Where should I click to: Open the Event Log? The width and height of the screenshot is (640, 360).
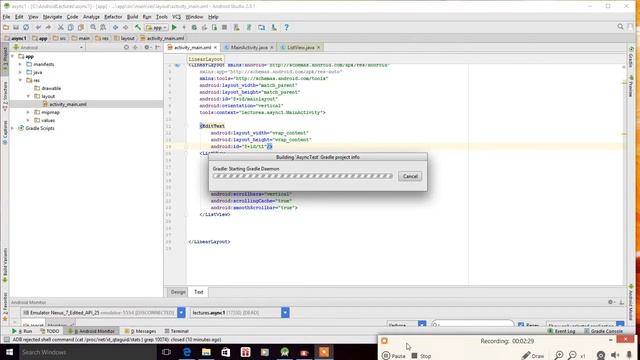[562, 331]
